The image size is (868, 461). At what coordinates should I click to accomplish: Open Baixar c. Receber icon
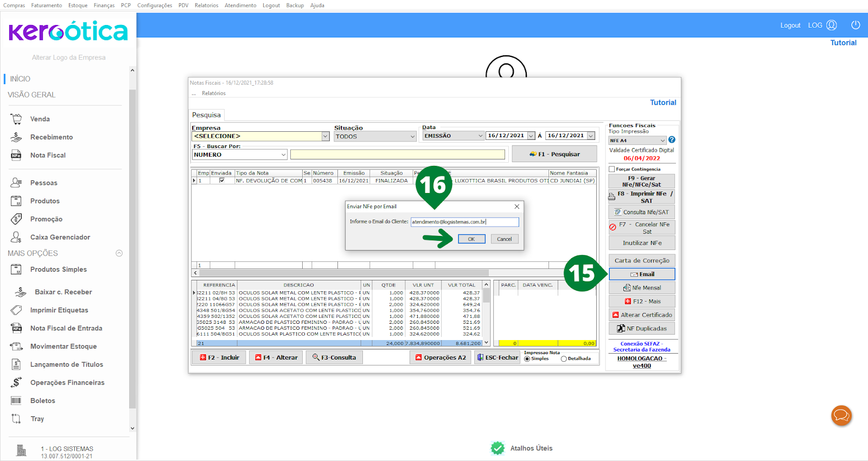(x=21, y=292)
